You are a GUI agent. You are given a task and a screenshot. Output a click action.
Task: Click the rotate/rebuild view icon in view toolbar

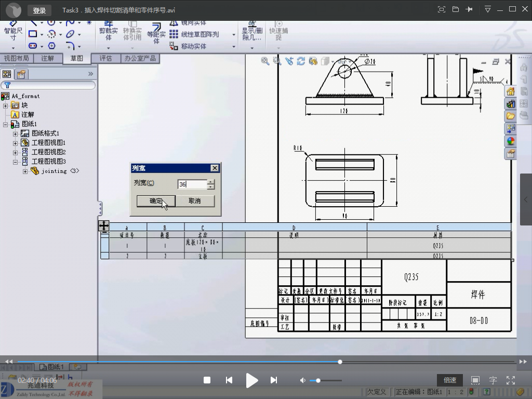tap(301, 61)
